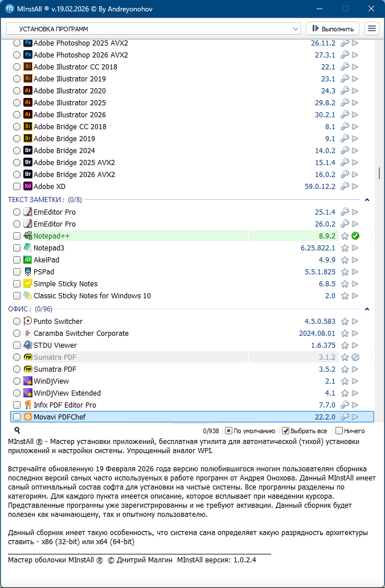Collapse the 'ОФИС' category section
Viewport: 385px width, 588px height.
[x=367, y=309]
